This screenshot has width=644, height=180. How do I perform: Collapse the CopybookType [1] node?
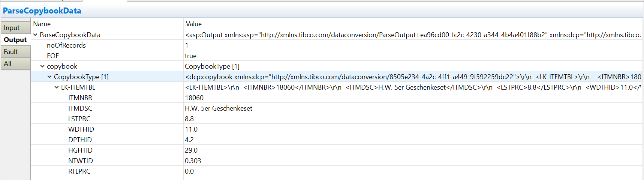click(x=49, y=77)
